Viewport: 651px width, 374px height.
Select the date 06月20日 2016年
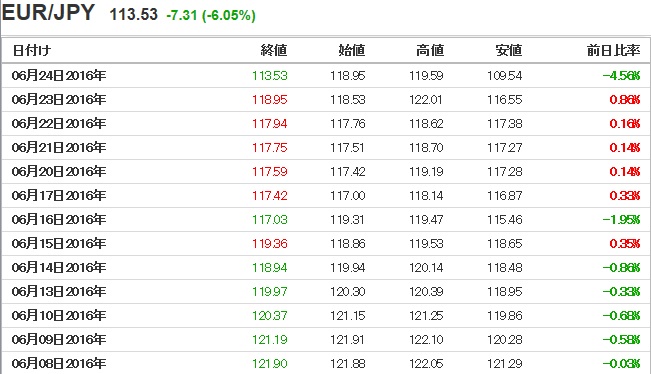pos(59,171)
